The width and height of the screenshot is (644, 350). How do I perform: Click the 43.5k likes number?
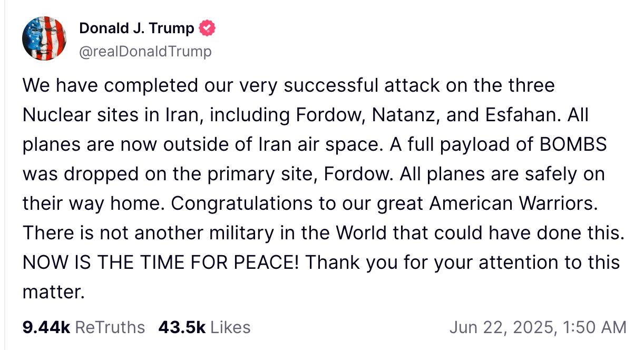pyautogui.click(x=182, y=327)
